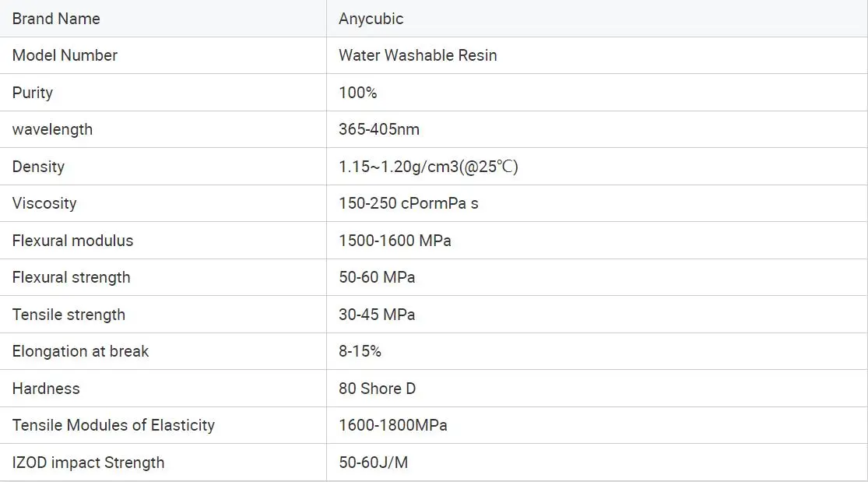This screenshot has width=868, height=482.
Task: Click the Brand Name label cell
Action: [x=56, y=19]
